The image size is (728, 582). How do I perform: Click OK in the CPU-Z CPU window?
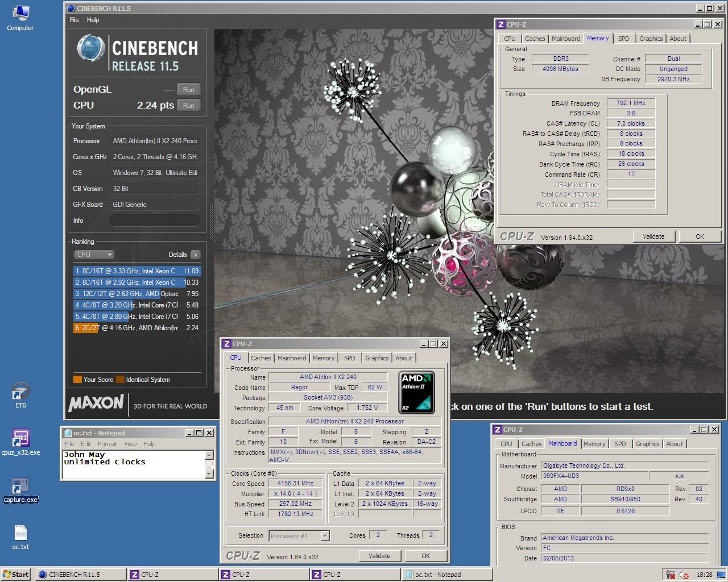tap(425, 556)
